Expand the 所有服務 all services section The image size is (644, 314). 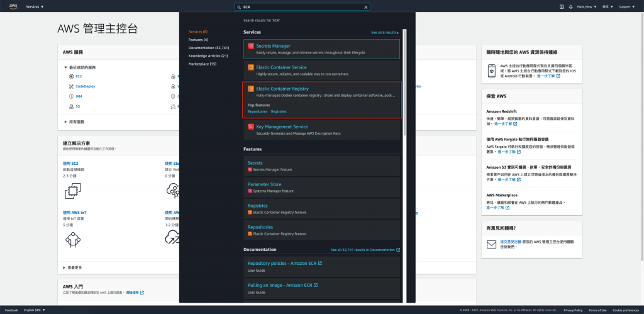pos(74,122)
